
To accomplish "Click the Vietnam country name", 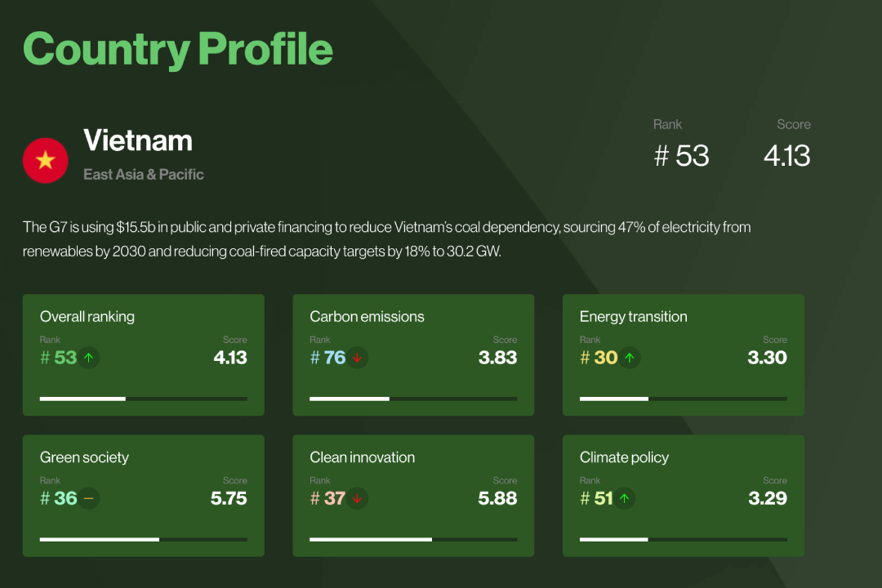I will coord(138,140).
